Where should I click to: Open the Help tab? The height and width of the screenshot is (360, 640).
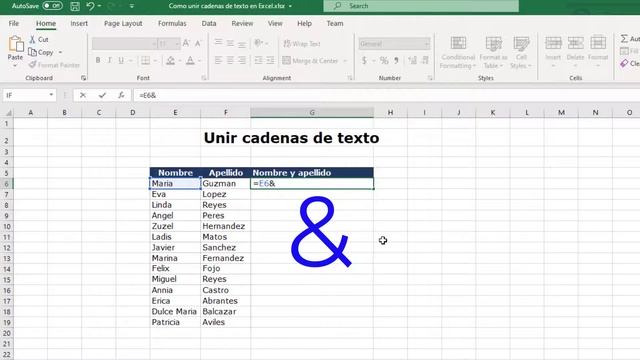coord(304,23)
